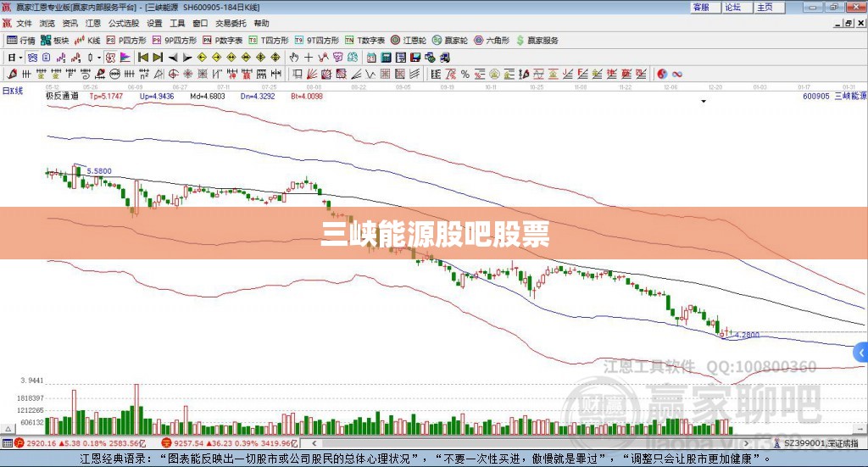Jump to last bar with skip-end icon

tap(158, 58)
